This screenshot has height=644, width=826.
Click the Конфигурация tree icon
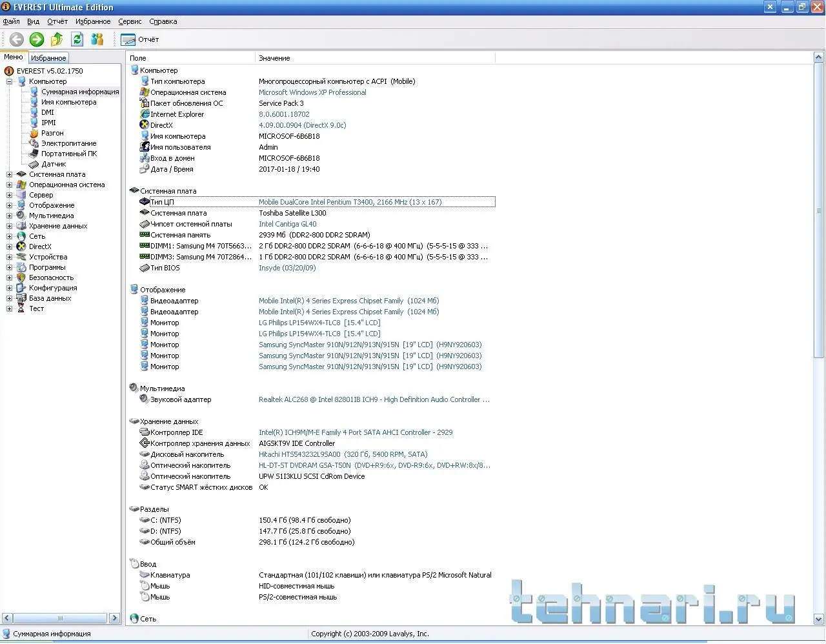pyautogui.click(x=21, y=288)
